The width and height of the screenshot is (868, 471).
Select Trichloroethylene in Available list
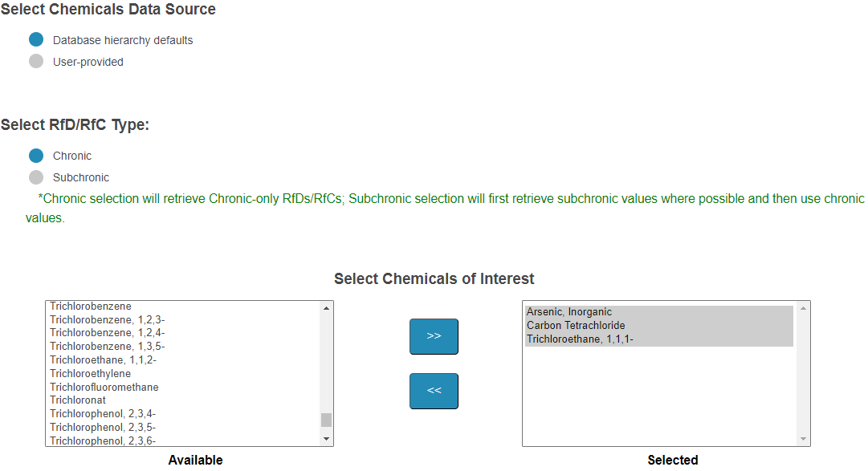click(90, 373)
